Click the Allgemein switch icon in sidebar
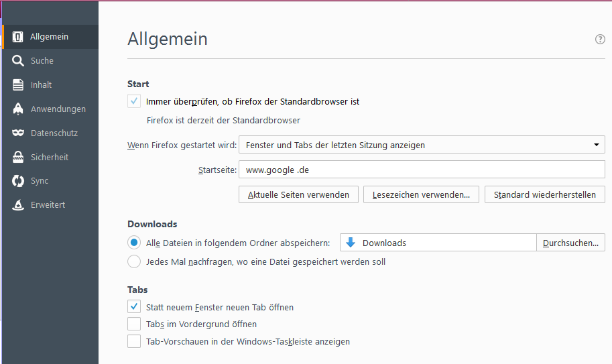 click(17, 37)
